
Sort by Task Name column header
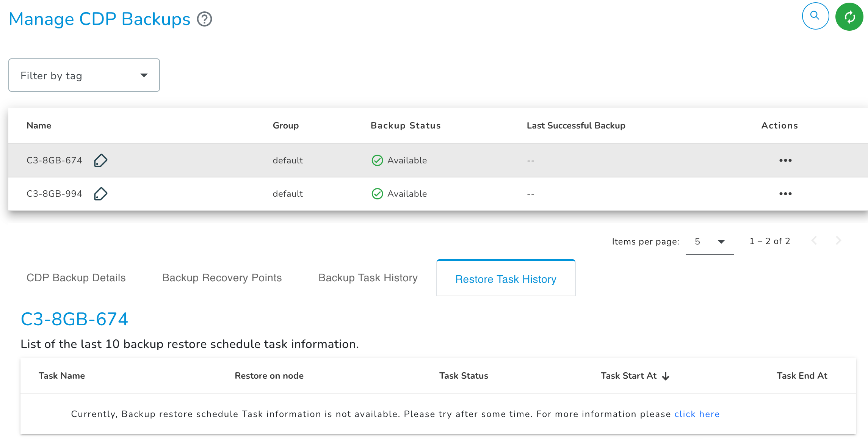tap(62, 376)
